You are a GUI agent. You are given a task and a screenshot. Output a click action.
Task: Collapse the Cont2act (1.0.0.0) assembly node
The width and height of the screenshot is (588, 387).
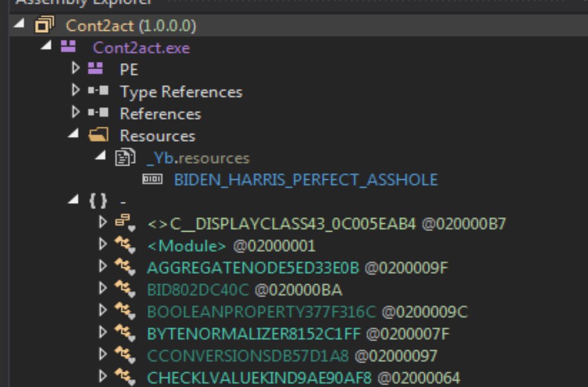tap(19, 24)
